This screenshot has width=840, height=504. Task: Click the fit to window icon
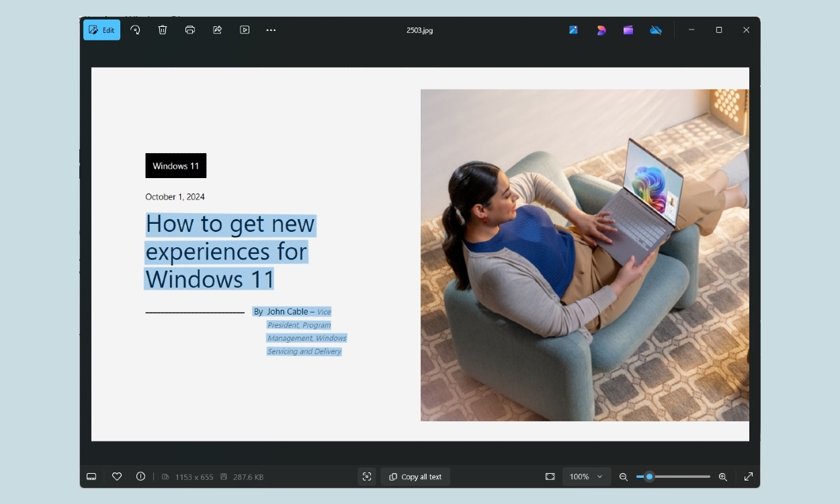pyautogui.click(x=550, y=476)
